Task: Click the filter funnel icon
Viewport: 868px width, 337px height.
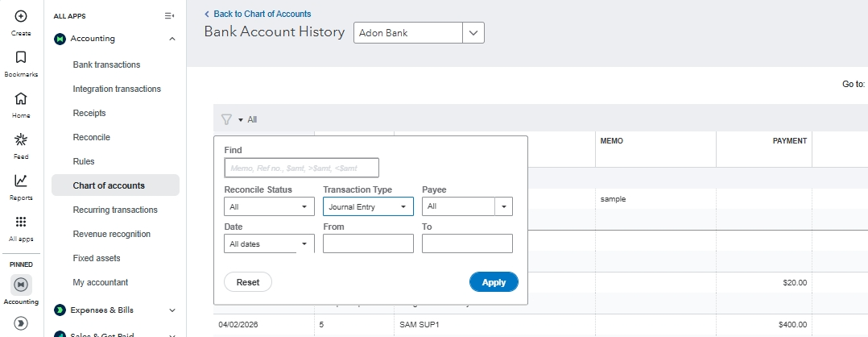Action: pyautogui.click(x=226, y=119)
